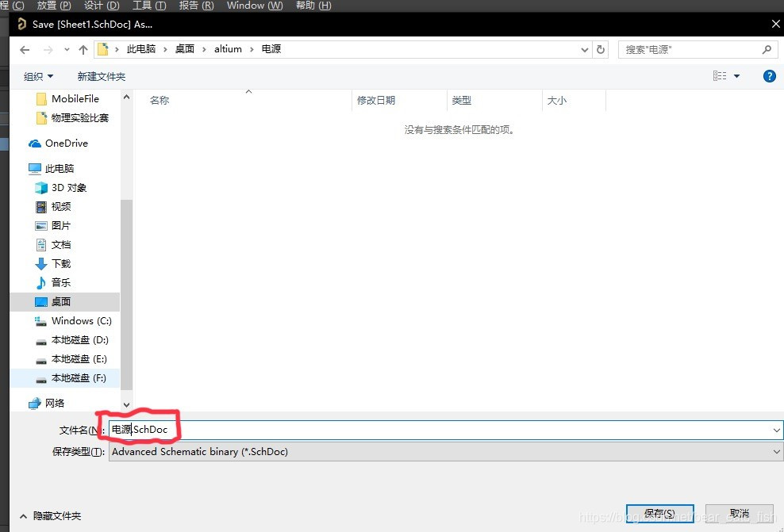
Task: Click the 新建文件夹 new folder button
Action: 101,77
